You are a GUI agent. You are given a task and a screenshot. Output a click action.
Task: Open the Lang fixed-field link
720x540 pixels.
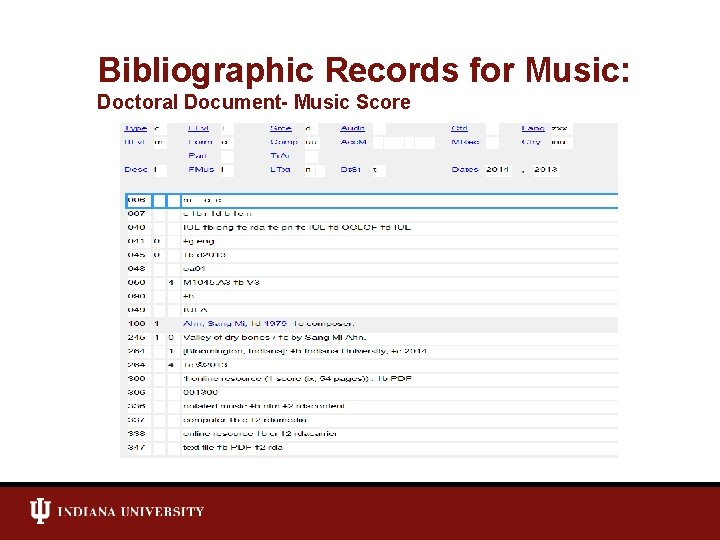click(x=533, y=129)
